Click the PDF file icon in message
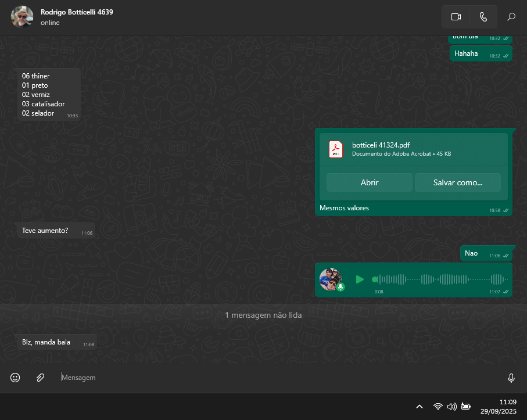 point(335,149)
